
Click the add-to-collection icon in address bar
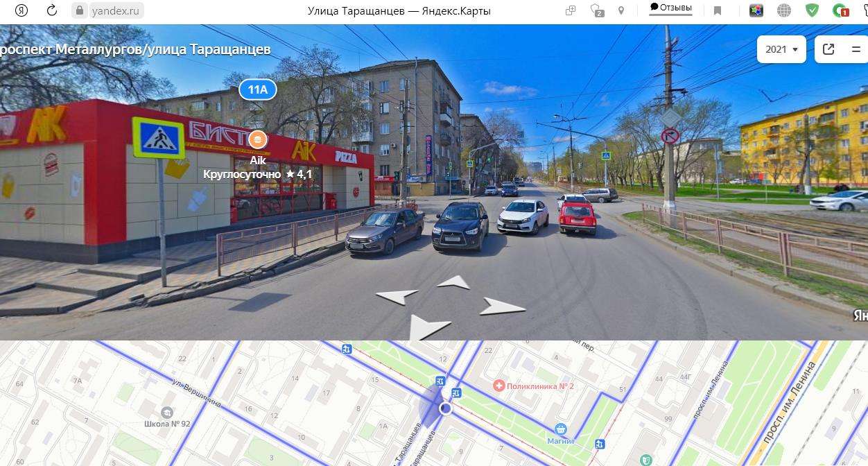571,10
